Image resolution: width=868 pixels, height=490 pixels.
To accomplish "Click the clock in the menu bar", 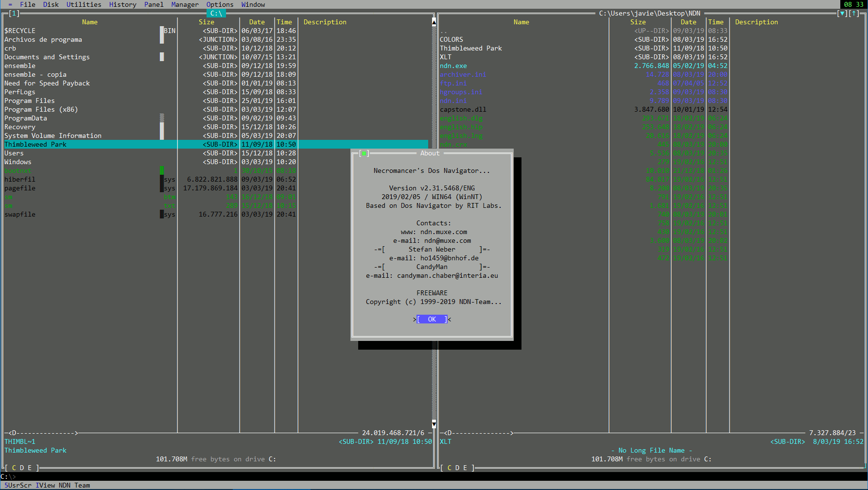I will [x=854, y=4].
